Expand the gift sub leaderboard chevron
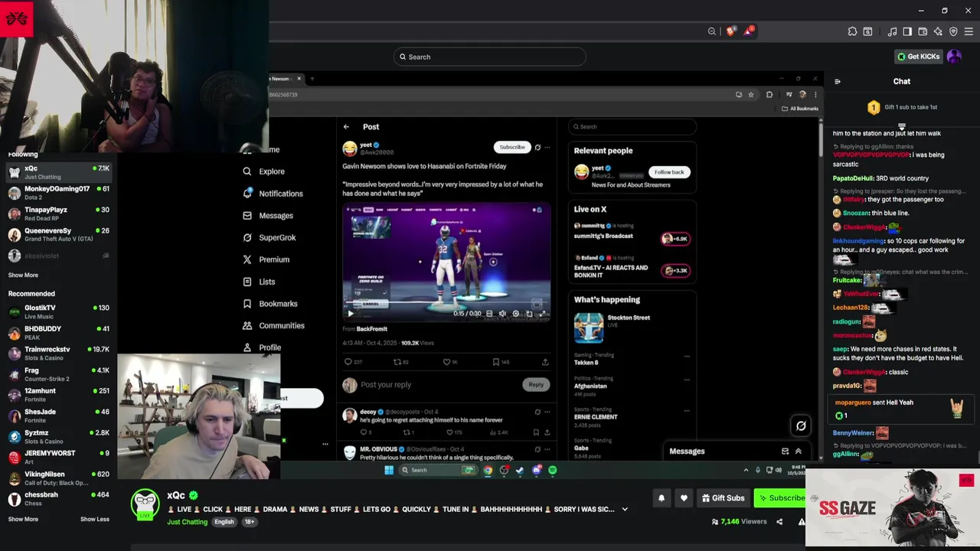This screenshot has height=551, width=980. point(902,127)
